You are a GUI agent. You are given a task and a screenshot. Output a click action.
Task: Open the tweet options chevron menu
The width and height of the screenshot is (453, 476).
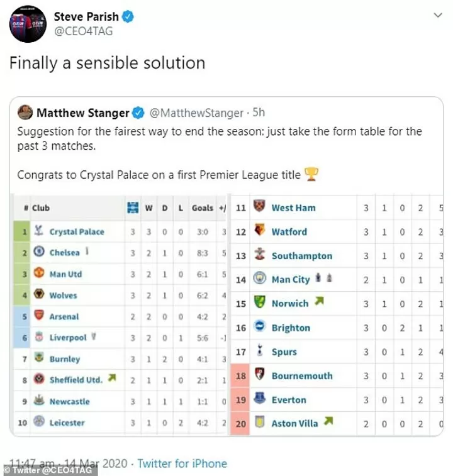click(437, 14)
